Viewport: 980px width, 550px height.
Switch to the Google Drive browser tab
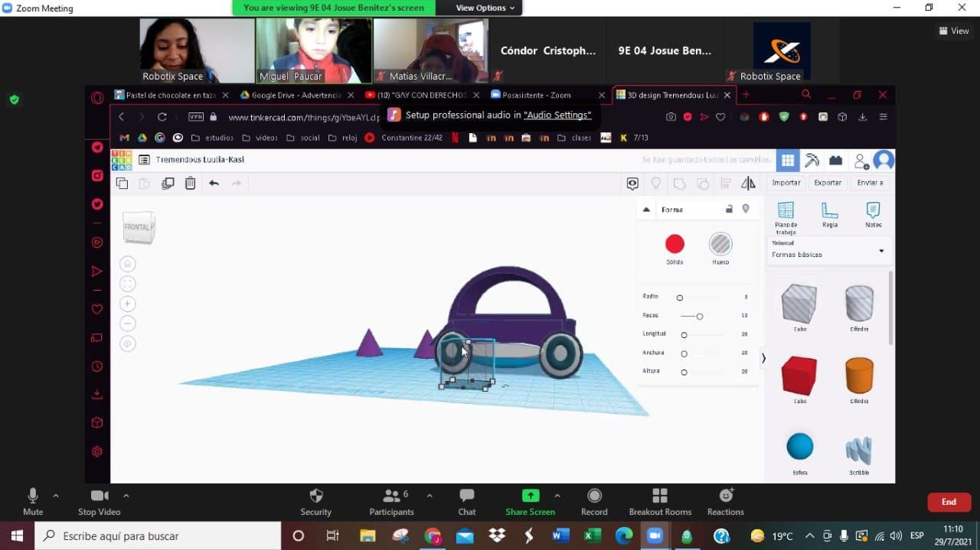[x=290, y=95]
